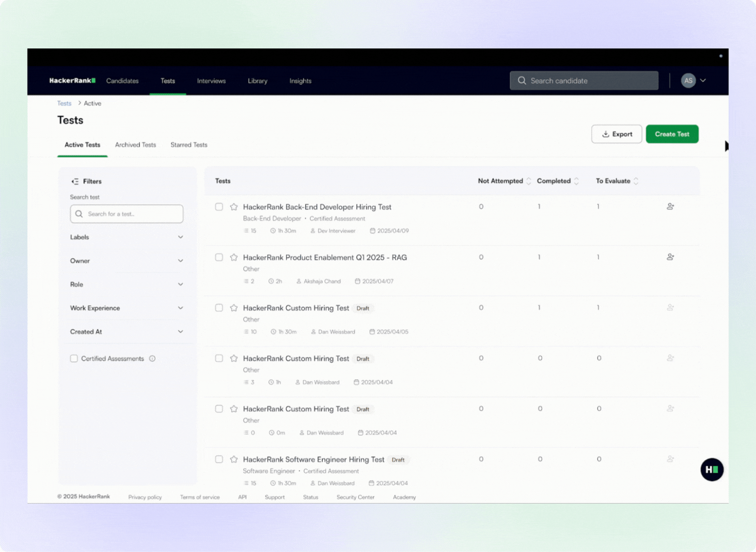756x552 pixels.
Task: Star the Product Enablement Q1 2025 - RAG test
Action: [234, 257]
